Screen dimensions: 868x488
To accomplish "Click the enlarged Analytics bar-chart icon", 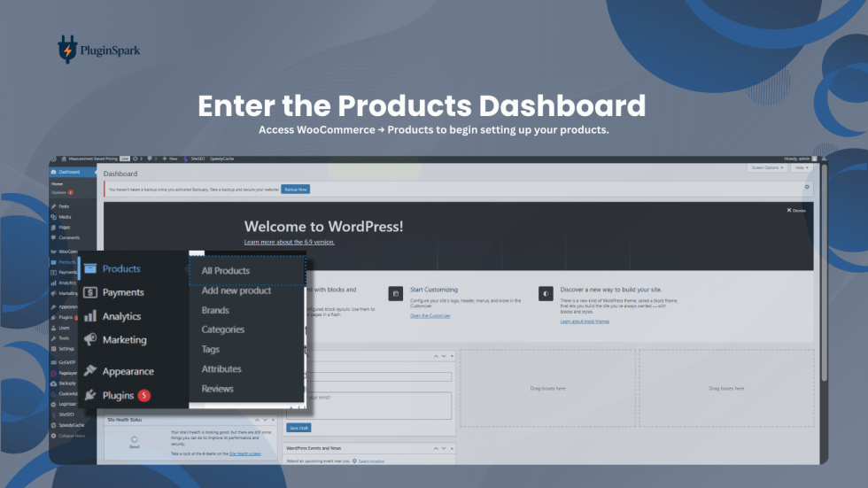I will tap(90, 316).
